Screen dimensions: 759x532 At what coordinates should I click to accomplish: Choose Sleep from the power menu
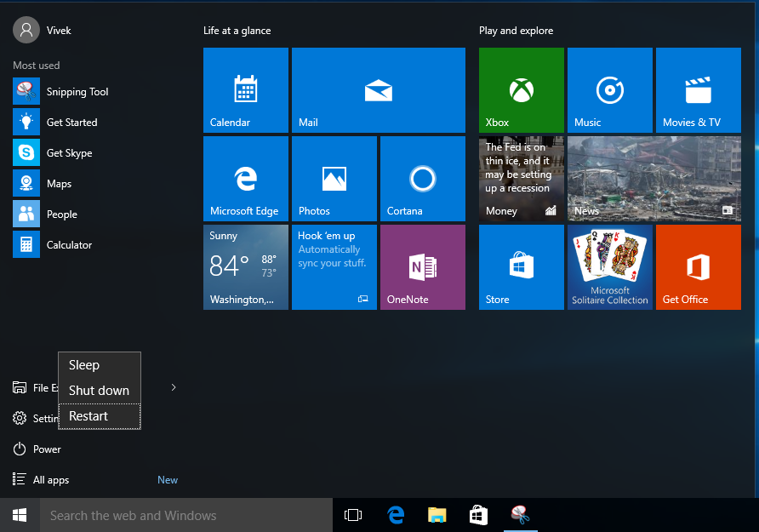[100, 365]
